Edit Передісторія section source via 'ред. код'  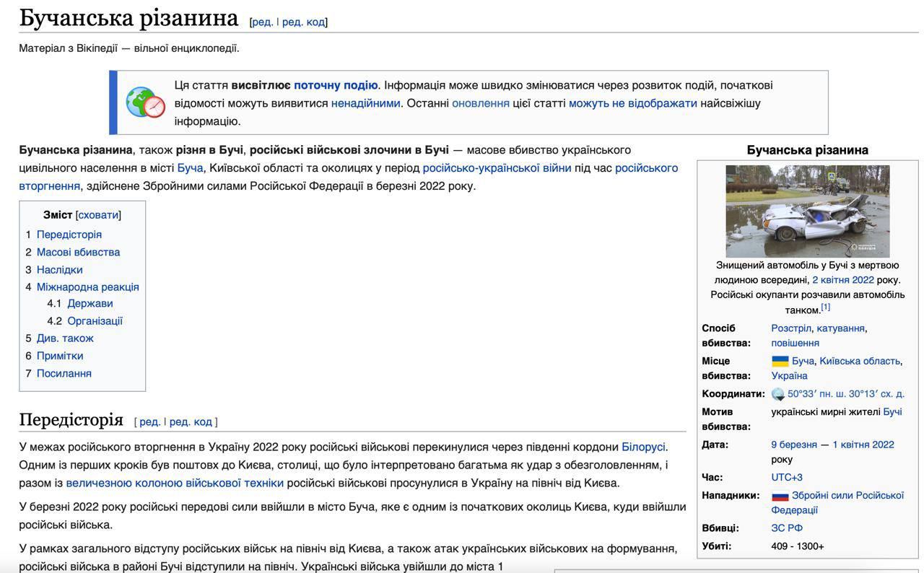(191, 421)
